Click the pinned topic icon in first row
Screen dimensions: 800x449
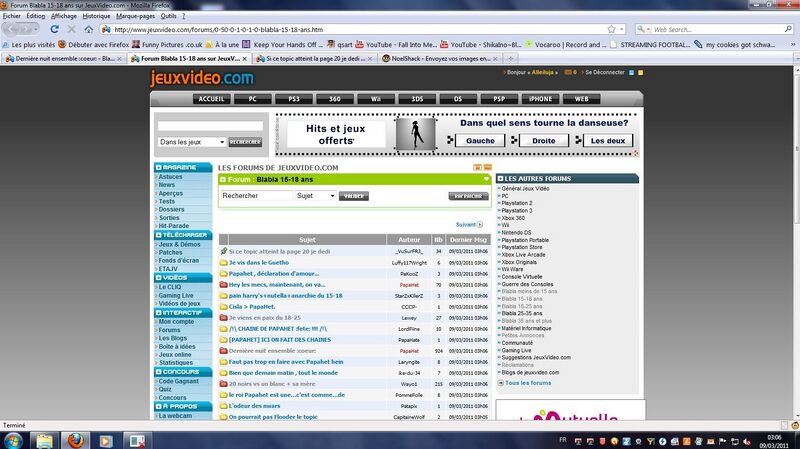click(223, 251)
